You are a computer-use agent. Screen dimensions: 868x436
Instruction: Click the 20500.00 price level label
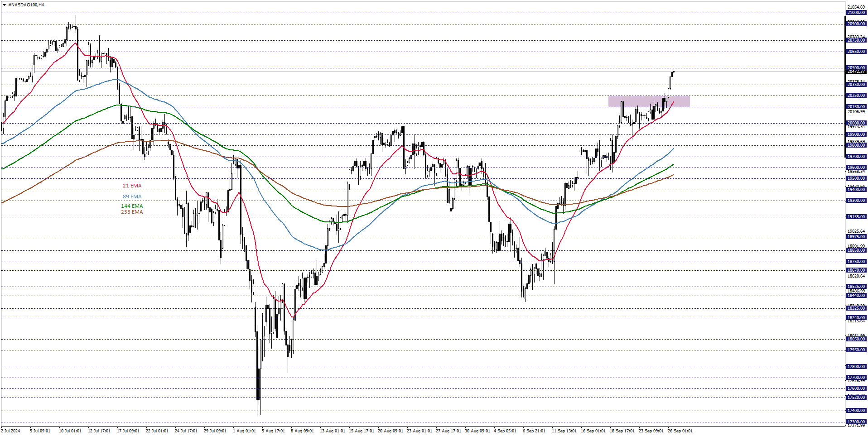tap(856, 68)
